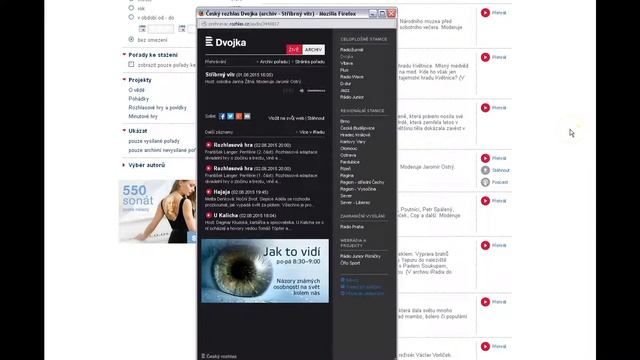Open the first date calendar picker icon
640x360 pixels.
coord(142,29)
